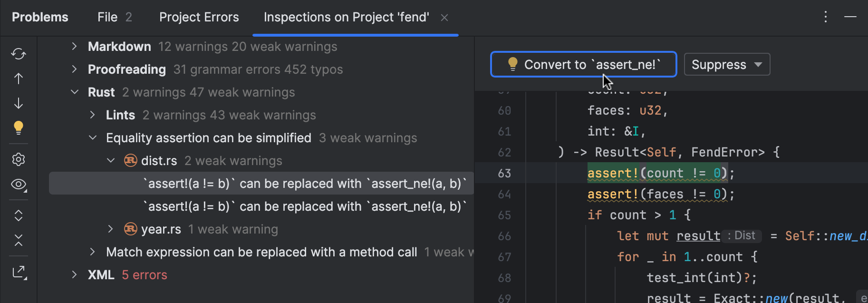The image size is (868, 303).
Task: Click line number 63 in the code preview
Action: (505, 173)
